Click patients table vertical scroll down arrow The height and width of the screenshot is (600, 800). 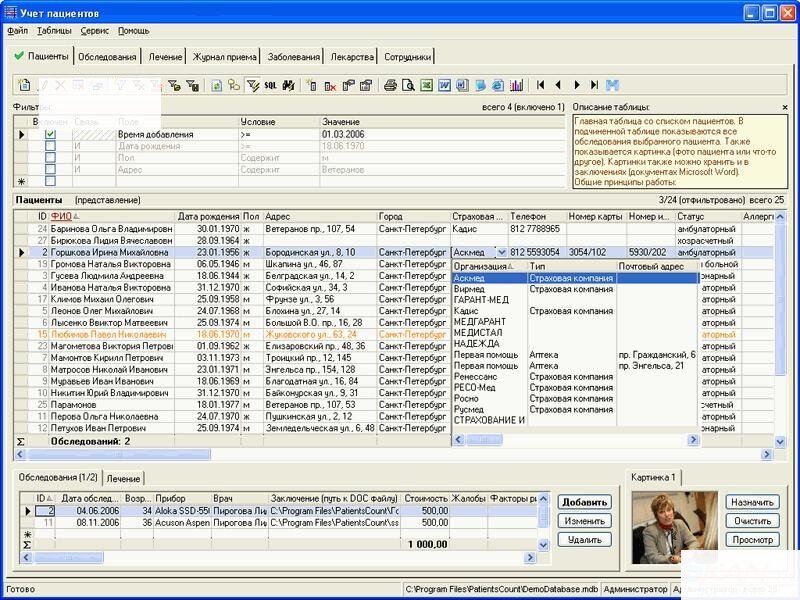tap(780, 442)
